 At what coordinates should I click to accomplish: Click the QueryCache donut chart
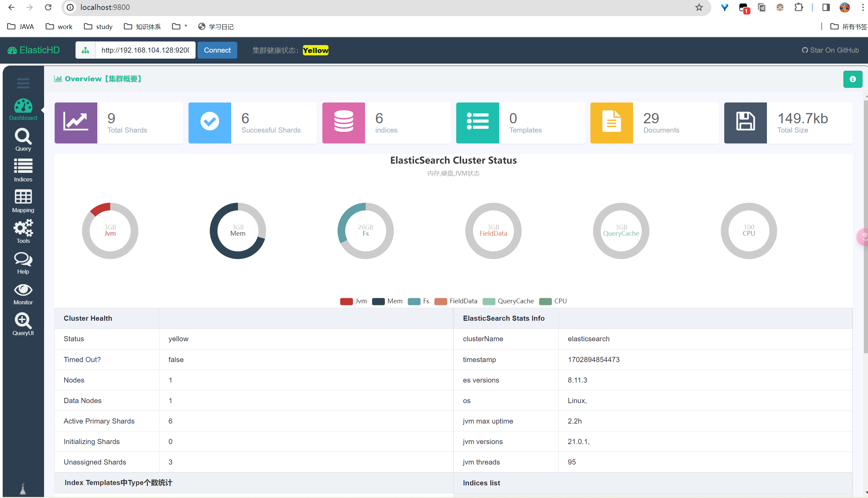[621, 231]
